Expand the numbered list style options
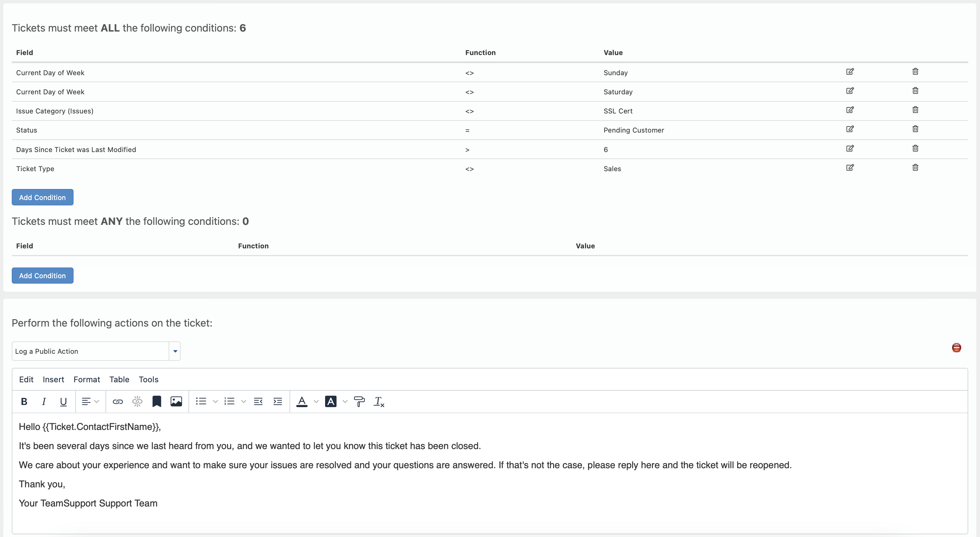 coord(243,401)
